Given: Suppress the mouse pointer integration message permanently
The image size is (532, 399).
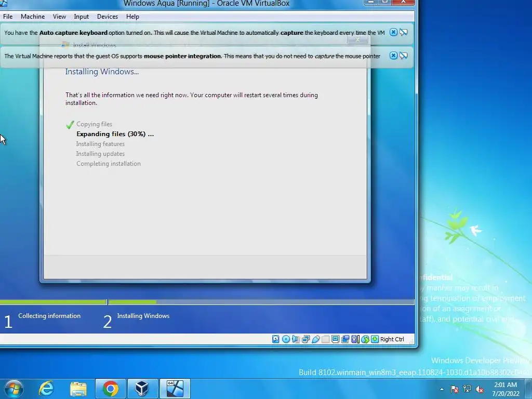Looking at the screenshot, I should click(x=403, y=56).
